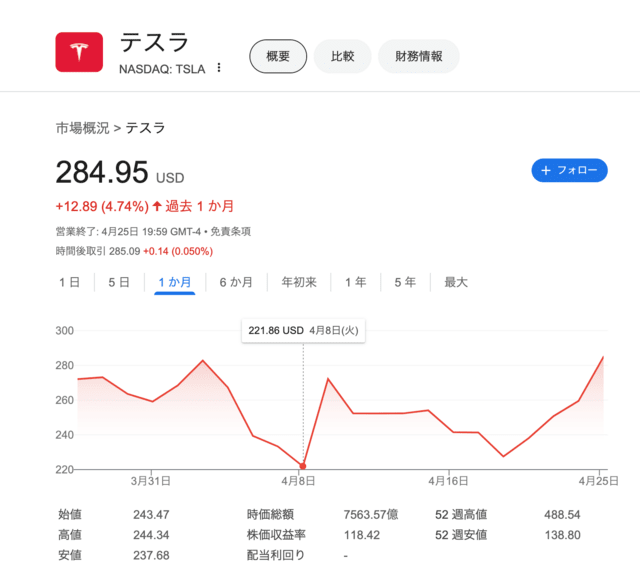Click the 52週高値 value 488.54
Screen dimensions: 640x562
[x=562, y=515]
